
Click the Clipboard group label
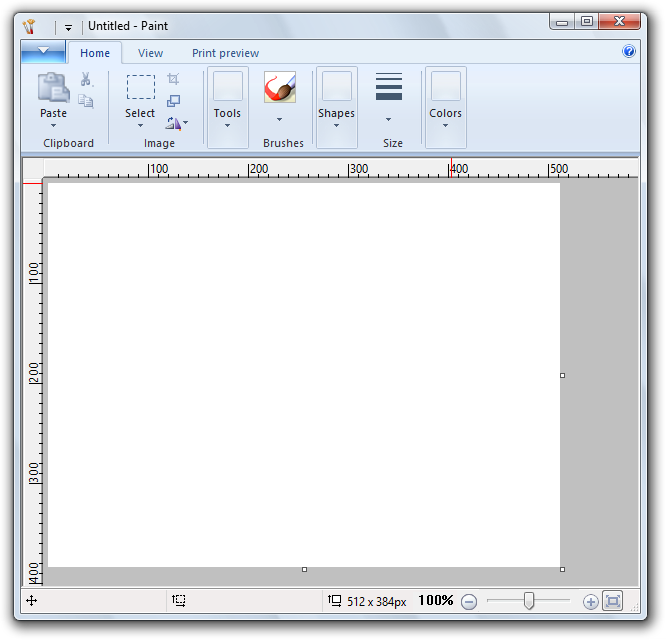[x=68, y=144]
